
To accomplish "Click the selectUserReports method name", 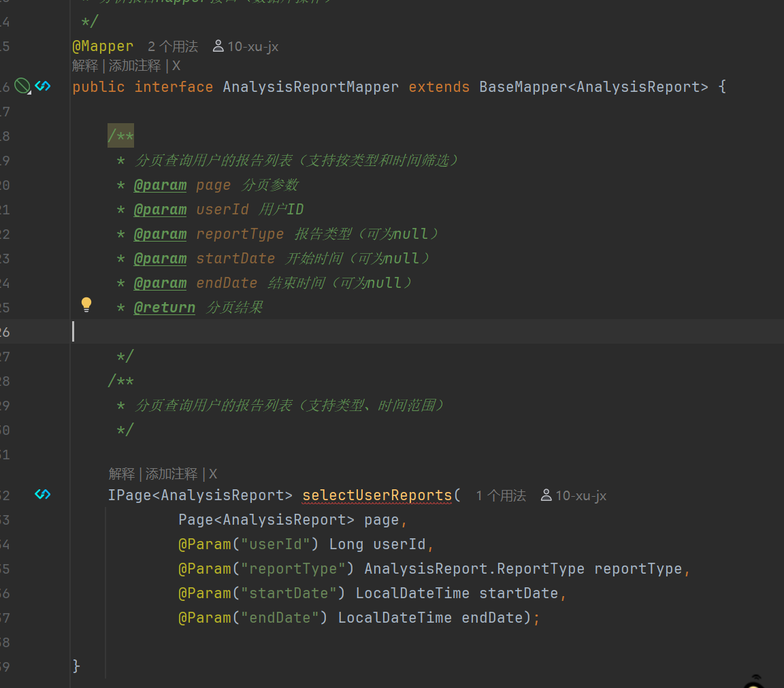I will [377, 495].
